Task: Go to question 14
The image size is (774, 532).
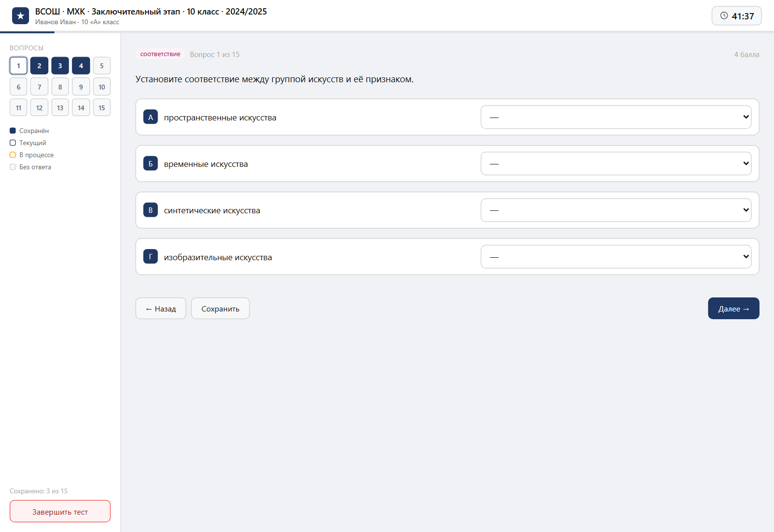Action: point(81,108)
